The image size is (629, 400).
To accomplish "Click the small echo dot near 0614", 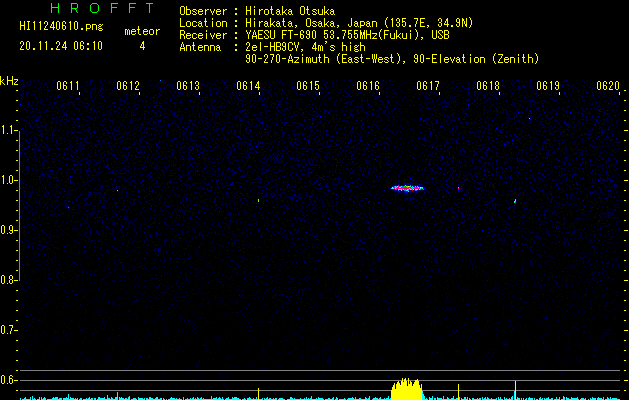I will point(258,200).
